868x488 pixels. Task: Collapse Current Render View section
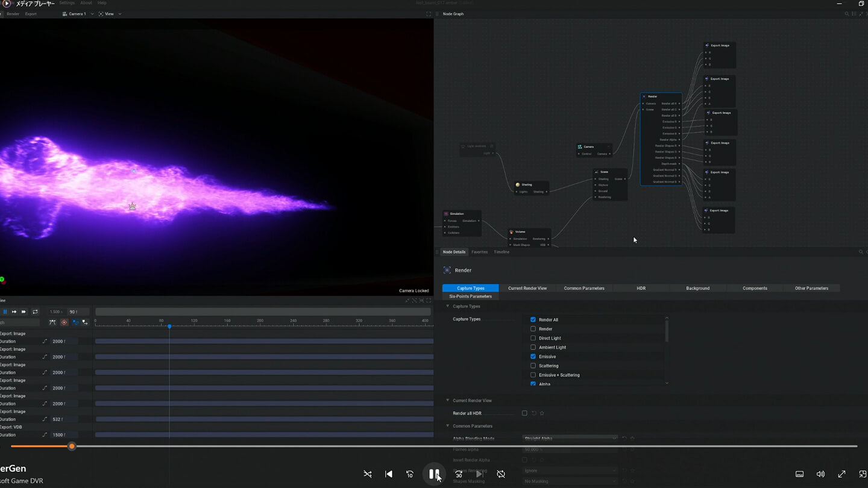pyautogui.click(x=448, y=400)
